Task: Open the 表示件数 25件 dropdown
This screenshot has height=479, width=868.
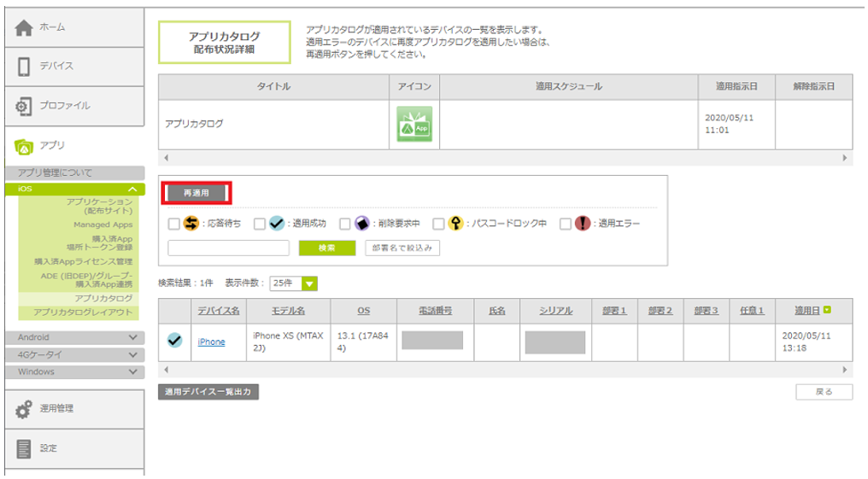Action: click(294, 283)
